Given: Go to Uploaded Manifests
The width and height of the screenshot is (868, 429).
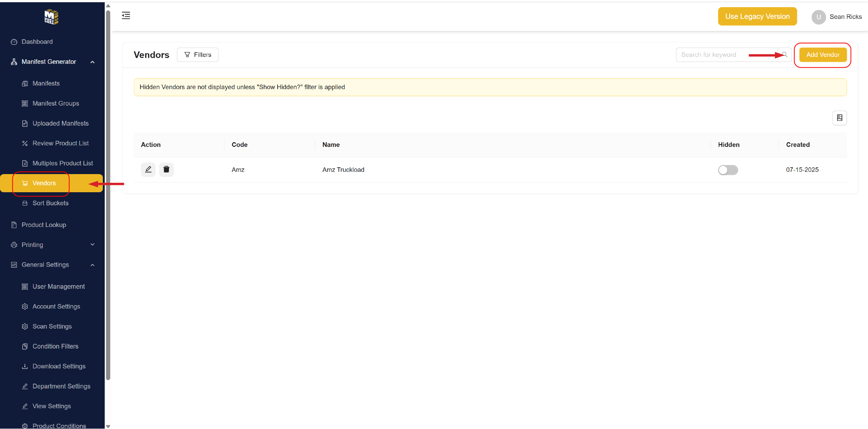Looking at the screenshot, I should pos(60,123).
